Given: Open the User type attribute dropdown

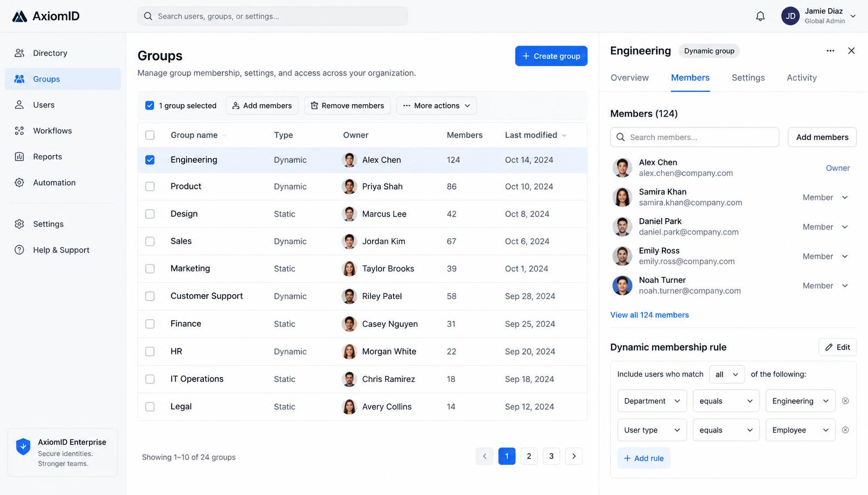Looking at the screenshot, I should tap(652, 430).
